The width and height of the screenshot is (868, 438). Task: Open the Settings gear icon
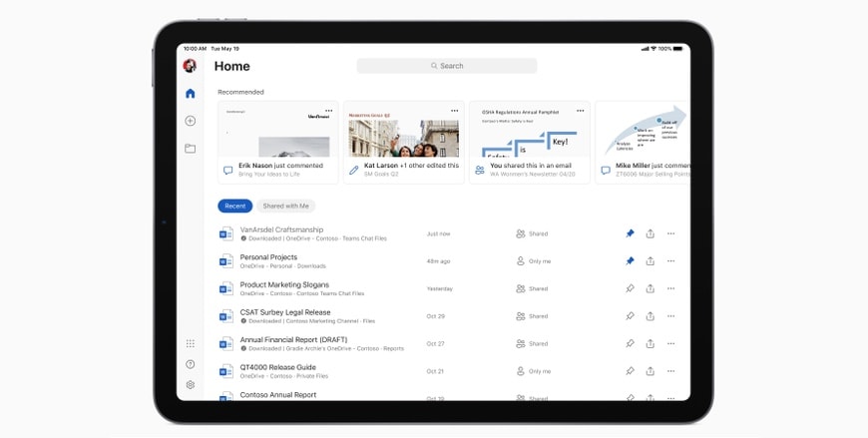(190, 385)
